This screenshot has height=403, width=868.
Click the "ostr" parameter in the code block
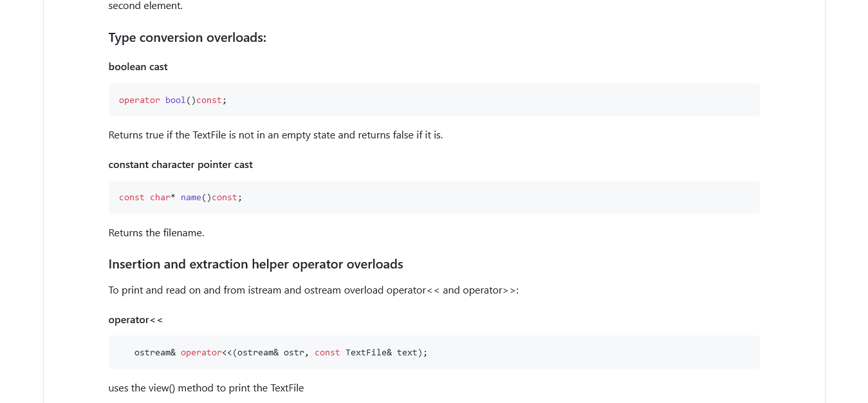pyautogui.click(x=294, y=352)
